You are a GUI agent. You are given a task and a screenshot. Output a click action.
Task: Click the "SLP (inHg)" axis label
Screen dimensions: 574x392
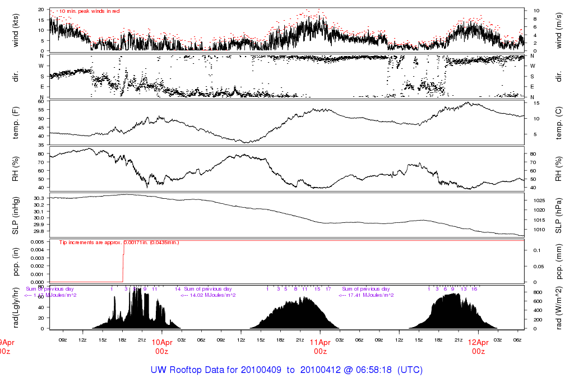(x=15, y=216)
